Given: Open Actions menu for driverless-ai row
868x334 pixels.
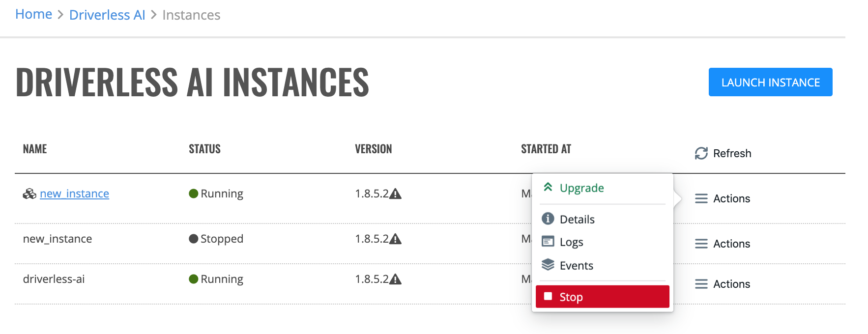Looking at the screenshot, I should [723, 284].
